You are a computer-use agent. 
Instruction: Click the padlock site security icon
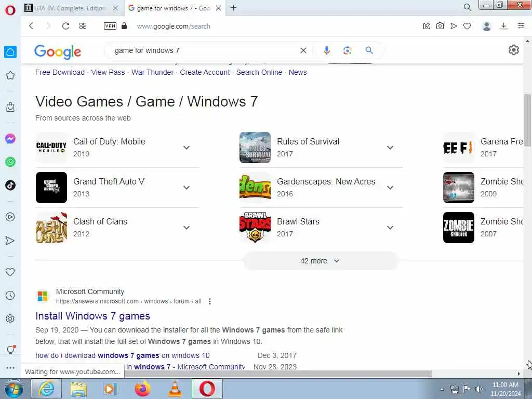tap(124, 26)
